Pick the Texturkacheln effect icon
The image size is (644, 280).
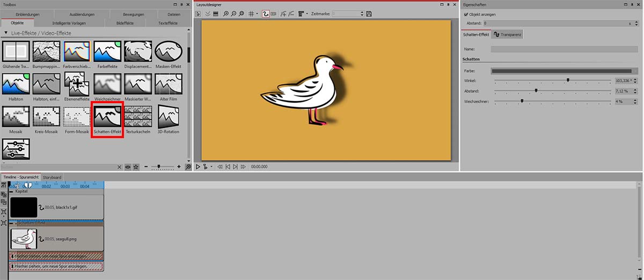click(x=138, y=117)
